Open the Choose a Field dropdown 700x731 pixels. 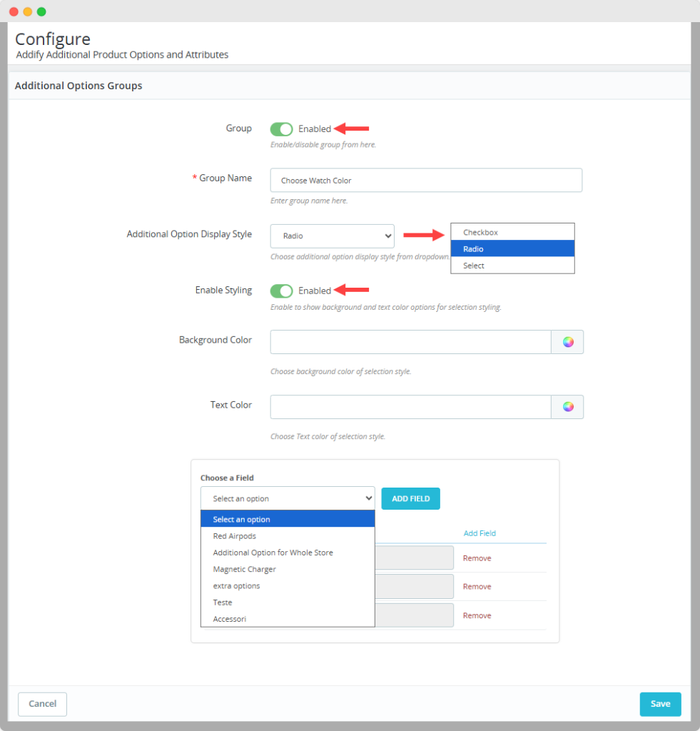pos(288,498)
